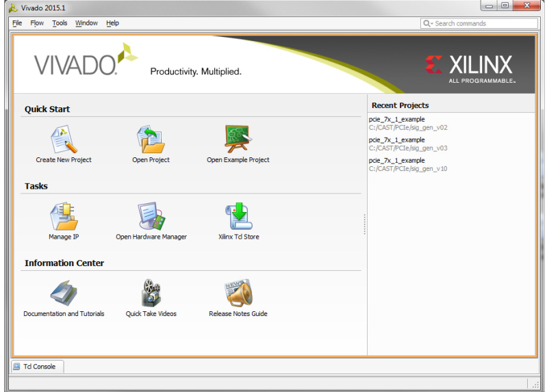
Task: Open the Release Notes Guide megaphone icon
Action: point(238,293)
